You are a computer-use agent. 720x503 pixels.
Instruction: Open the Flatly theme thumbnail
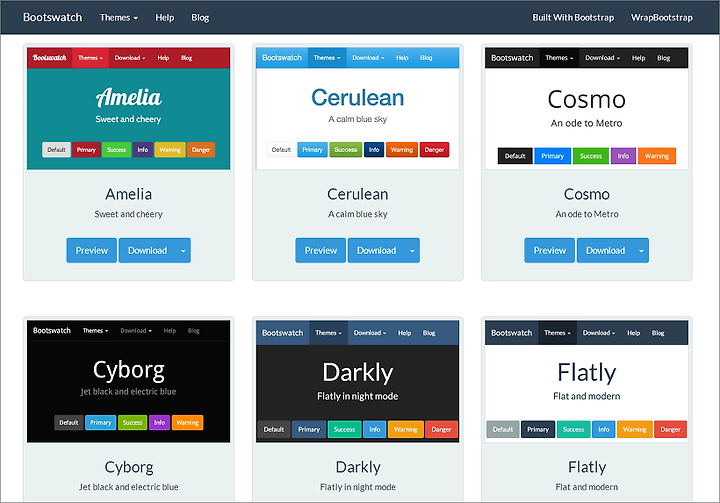click(587, 381)
